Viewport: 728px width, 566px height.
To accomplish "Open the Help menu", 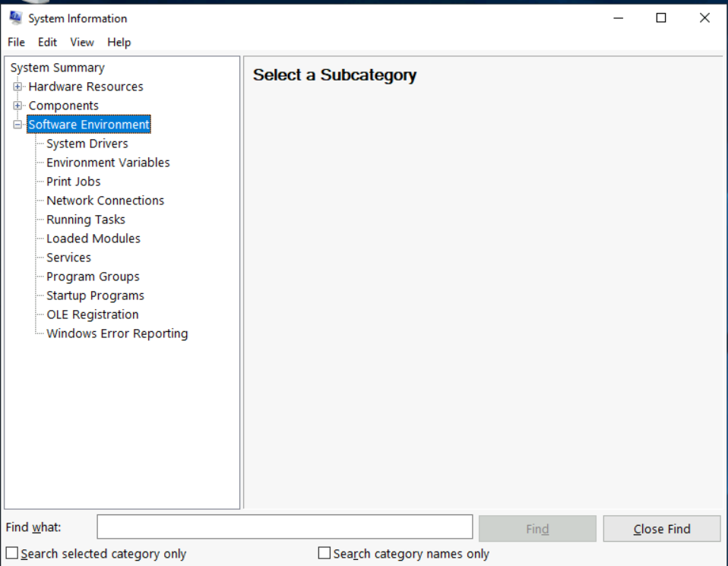I will point(119,43).
